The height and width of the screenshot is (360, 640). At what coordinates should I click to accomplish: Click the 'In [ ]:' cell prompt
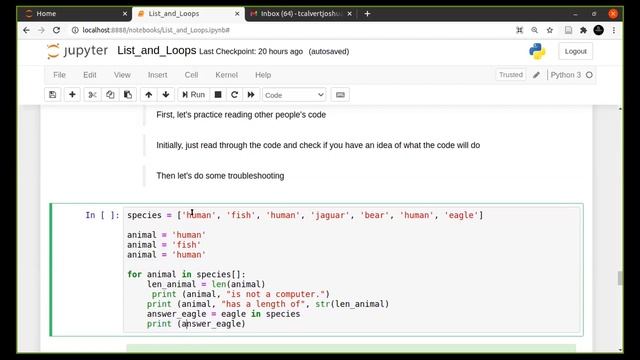coord(102,215)
